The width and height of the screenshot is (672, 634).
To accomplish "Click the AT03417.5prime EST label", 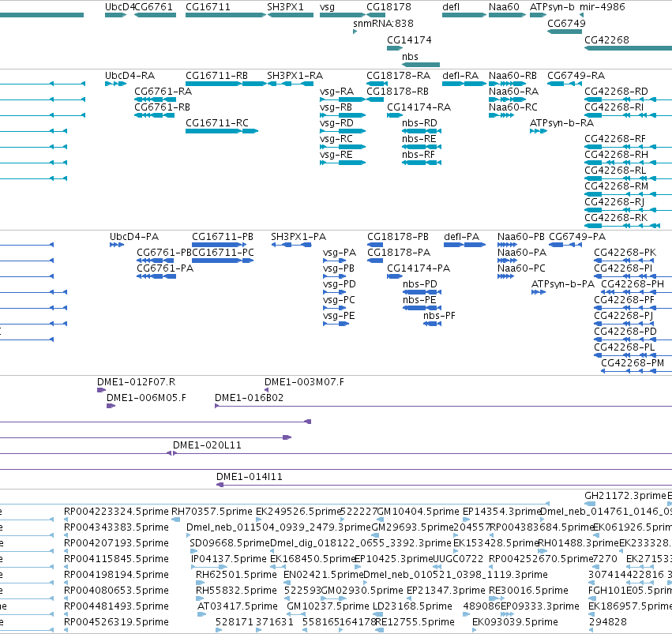I will 238,606.
